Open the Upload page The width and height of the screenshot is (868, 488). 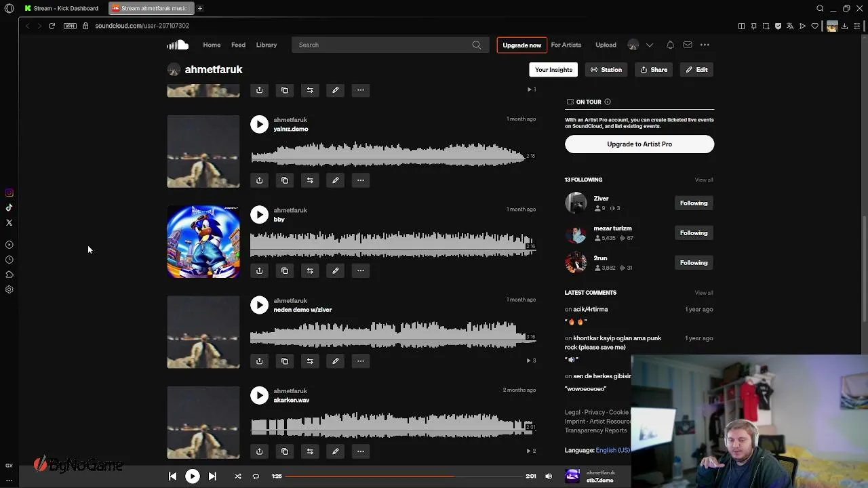(606, 45)
